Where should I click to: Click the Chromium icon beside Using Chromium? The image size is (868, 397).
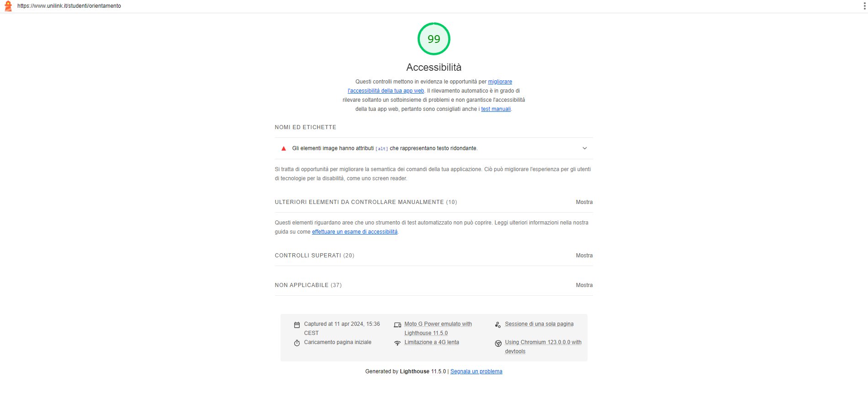pos(498,343)
